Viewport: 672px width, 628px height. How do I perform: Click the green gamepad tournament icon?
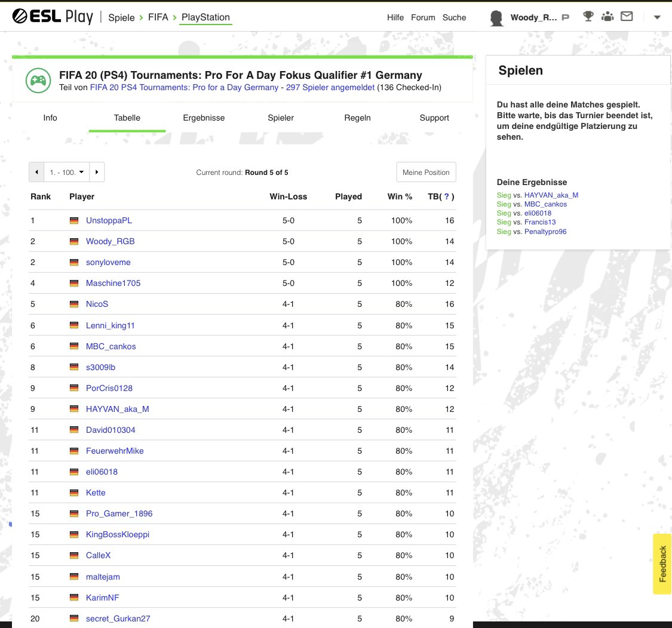click(38, 81)
